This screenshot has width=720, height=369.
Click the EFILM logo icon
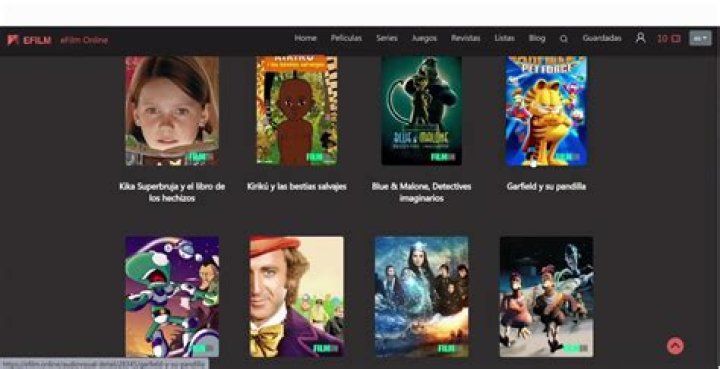(12, 40)
